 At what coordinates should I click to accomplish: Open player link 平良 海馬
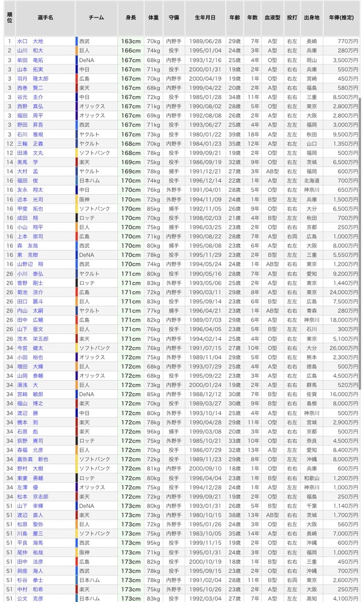click(x=30, y=543)
